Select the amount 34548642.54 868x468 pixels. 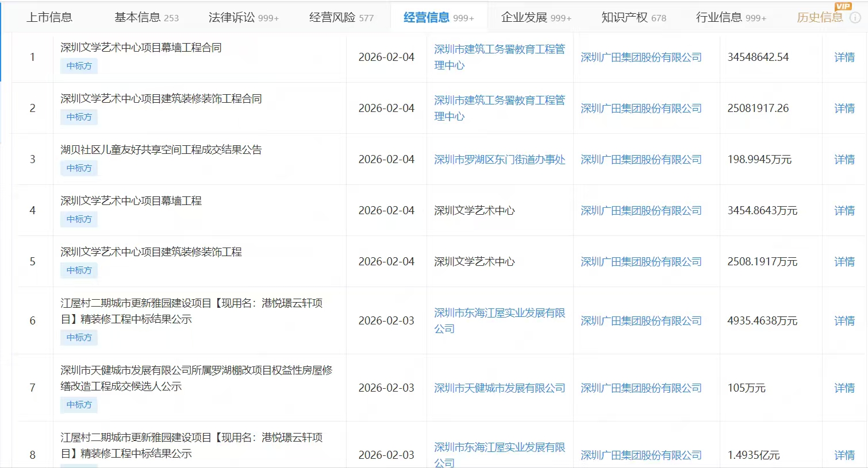coord(758,57)
